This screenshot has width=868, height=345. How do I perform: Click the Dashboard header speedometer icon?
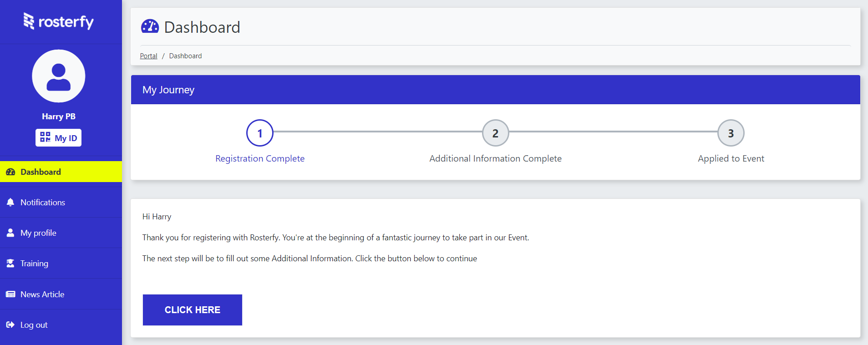point(150,26)
